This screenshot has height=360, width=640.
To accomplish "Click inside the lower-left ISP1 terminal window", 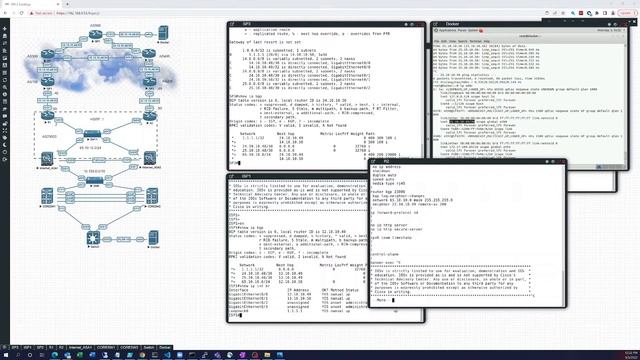I will tap(298, 249).
